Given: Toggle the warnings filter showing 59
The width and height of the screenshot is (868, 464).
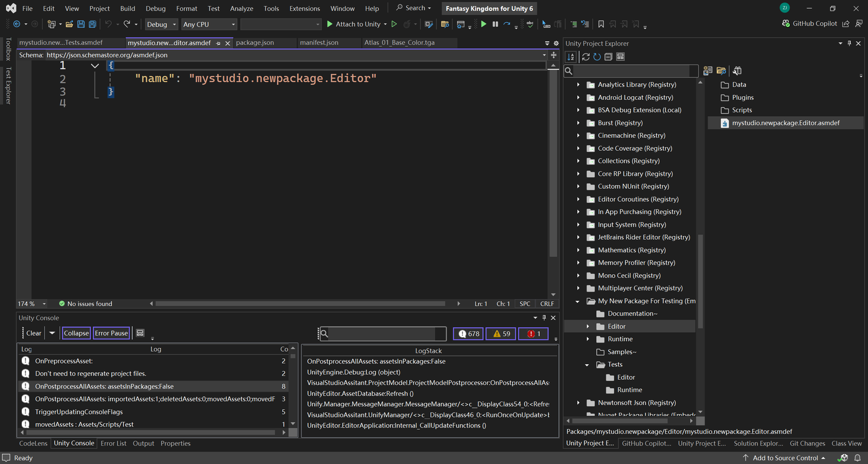Looking at the screenshot, I should (501, 334).
